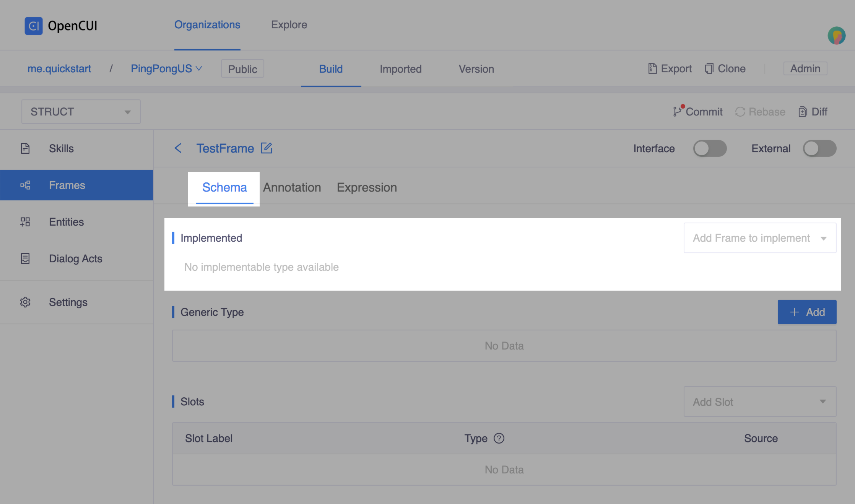Click the OpenCUI logo icon

34,26
